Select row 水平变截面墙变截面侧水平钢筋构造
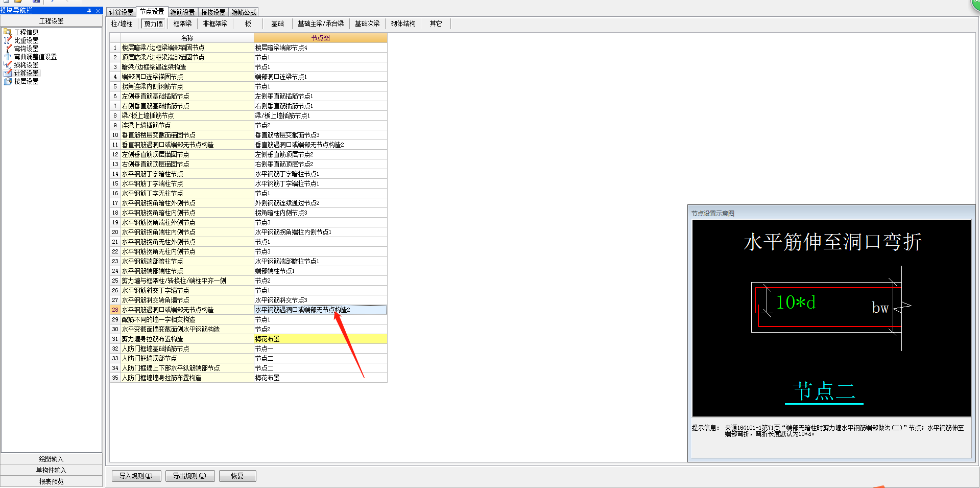The image size is (980, 488). tap(187, 329)
